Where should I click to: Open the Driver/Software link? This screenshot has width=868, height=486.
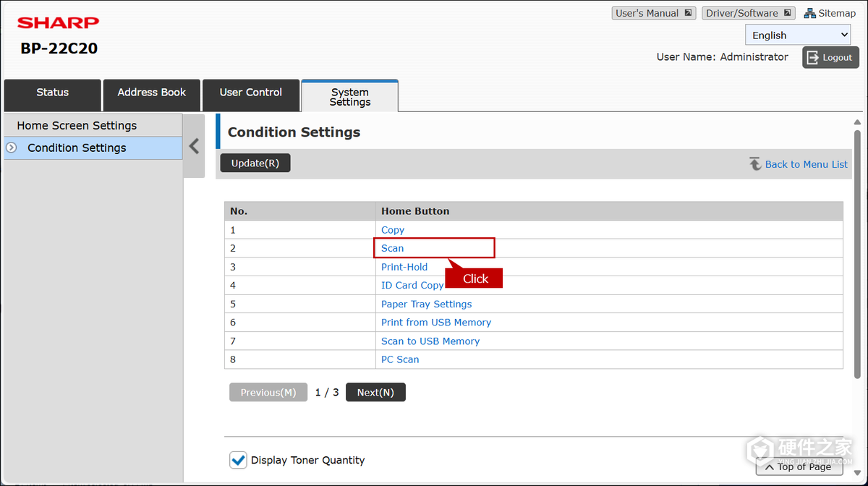click(749, 13)
